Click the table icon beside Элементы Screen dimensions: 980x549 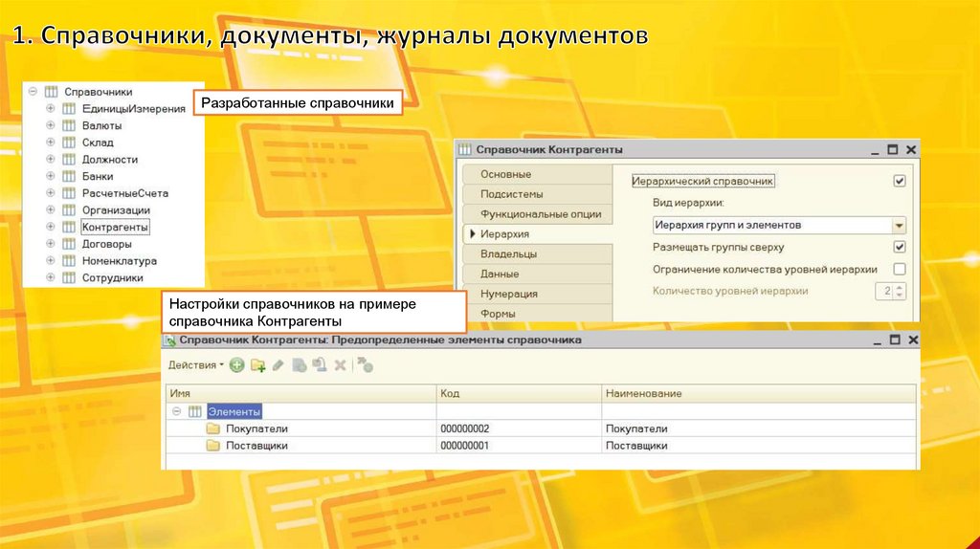(x=195, y=411)
